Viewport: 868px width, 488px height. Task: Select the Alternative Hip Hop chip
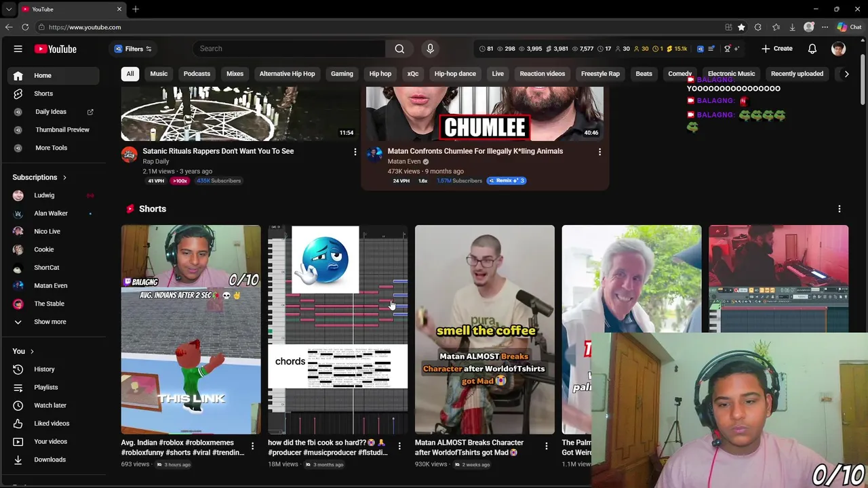(x=287, y=74)
